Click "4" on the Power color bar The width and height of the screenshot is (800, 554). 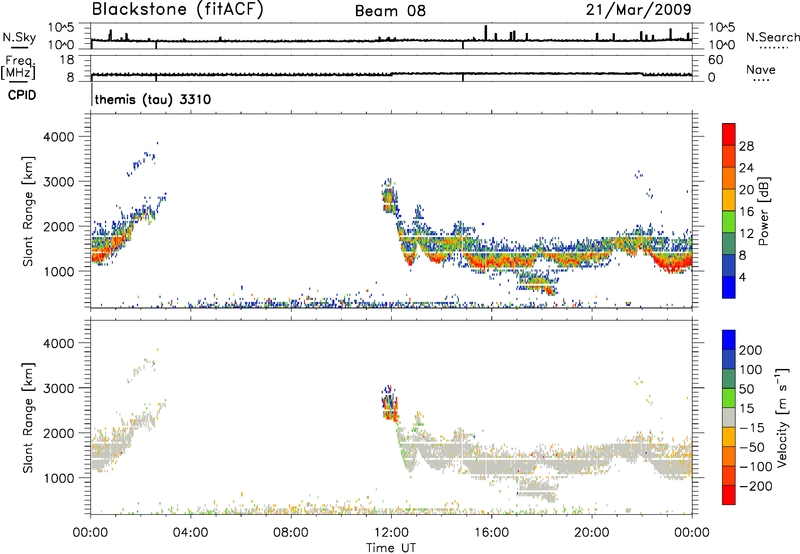tap(743, 277)
